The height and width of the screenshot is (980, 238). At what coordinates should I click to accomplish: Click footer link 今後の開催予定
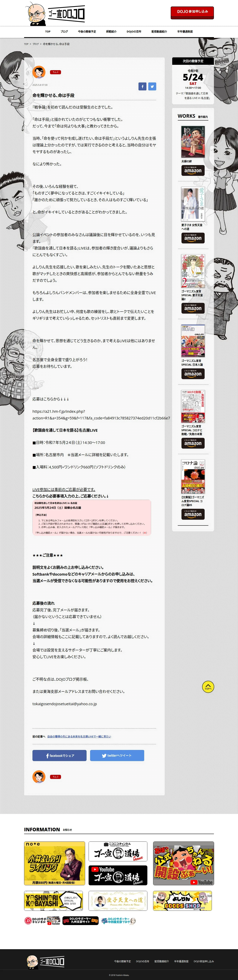tap(122, 961)
